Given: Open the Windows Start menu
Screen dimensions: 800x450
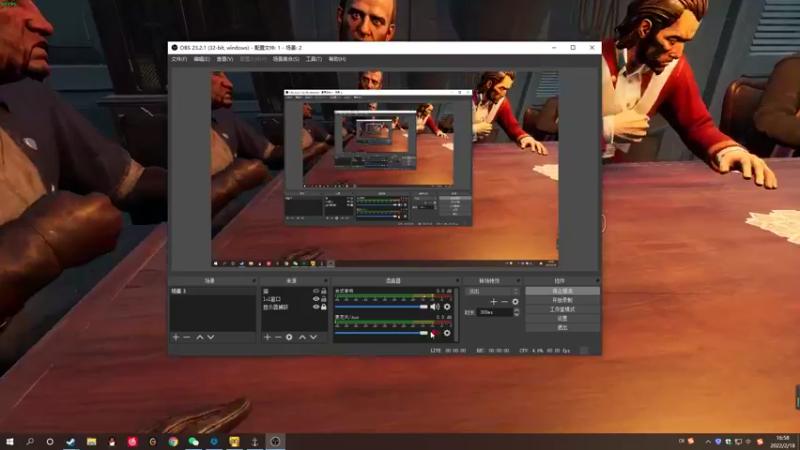Looking at the screenshot, I should pos(10,442).
